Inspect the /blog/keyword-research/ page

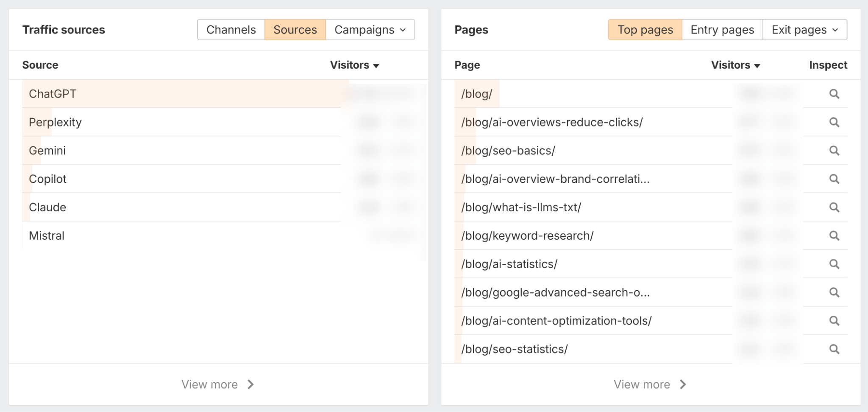pos(835,235)
